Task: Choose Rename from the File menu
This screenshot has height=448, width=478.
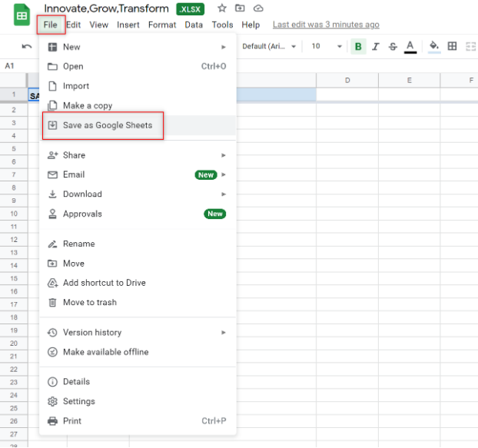Action: tap(138, 244)
